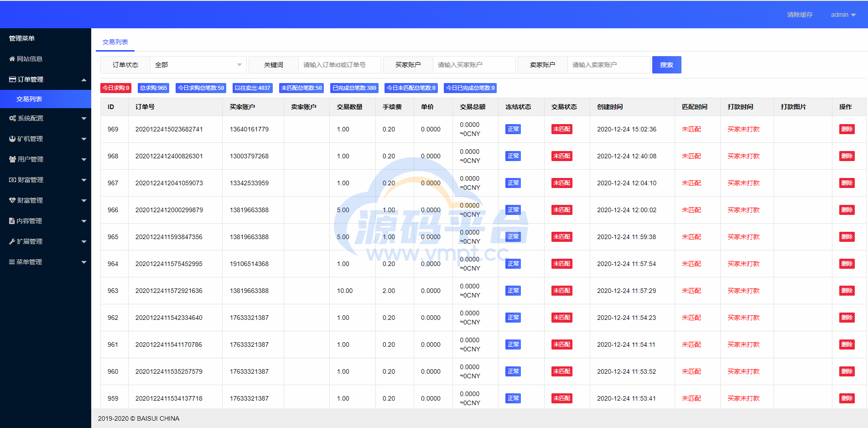Click the gears icon beside 系统配置
The height and width of the screenshot is (428, 868).
(x=12, y=118)
